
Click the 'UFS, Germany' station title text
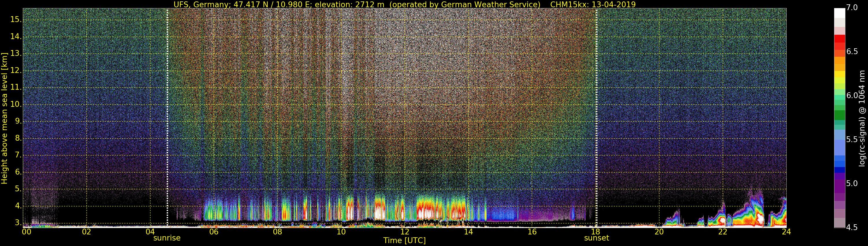[202, 4]
